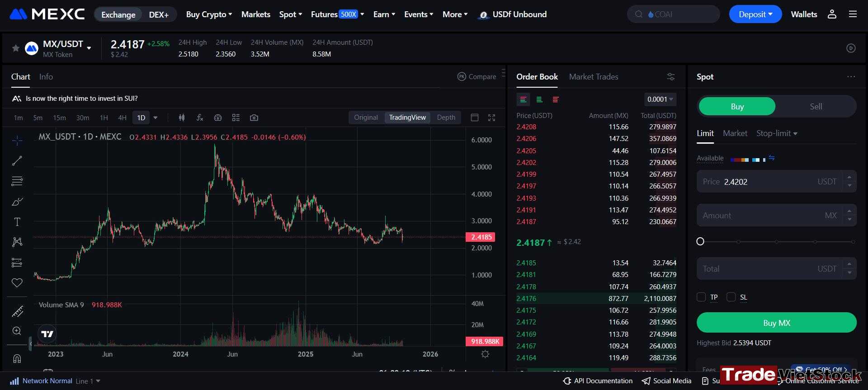The width and height of the screenshot is (868, 390).
Task: Click the available balance transfer icon
Action: point(772,158)
